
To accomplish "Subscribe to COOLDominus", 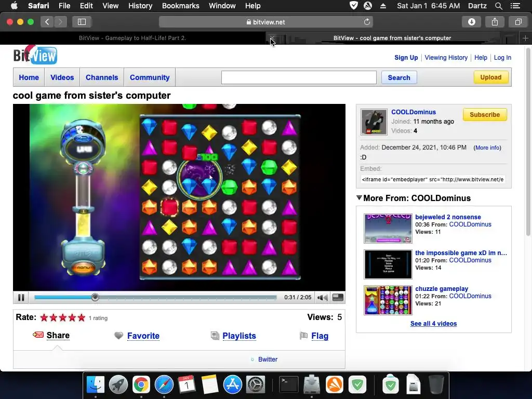I will (x=485, y=115).
